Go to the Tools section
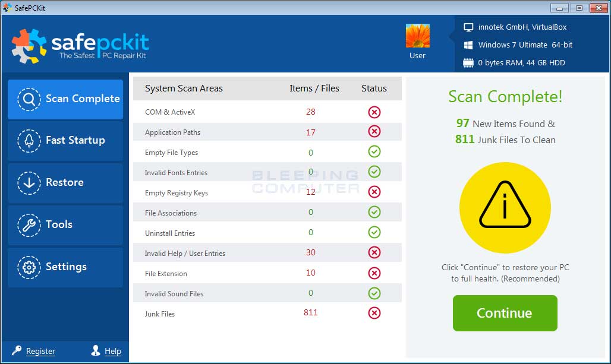The image size is (611, 364). pyautogui.click(x=65, y=225)
